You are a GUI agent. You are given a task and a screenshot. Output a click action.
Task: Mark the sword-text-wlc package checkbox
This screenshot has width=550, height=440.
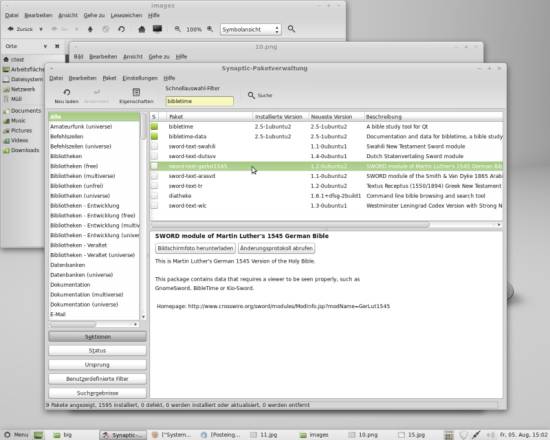coord(154,206)
